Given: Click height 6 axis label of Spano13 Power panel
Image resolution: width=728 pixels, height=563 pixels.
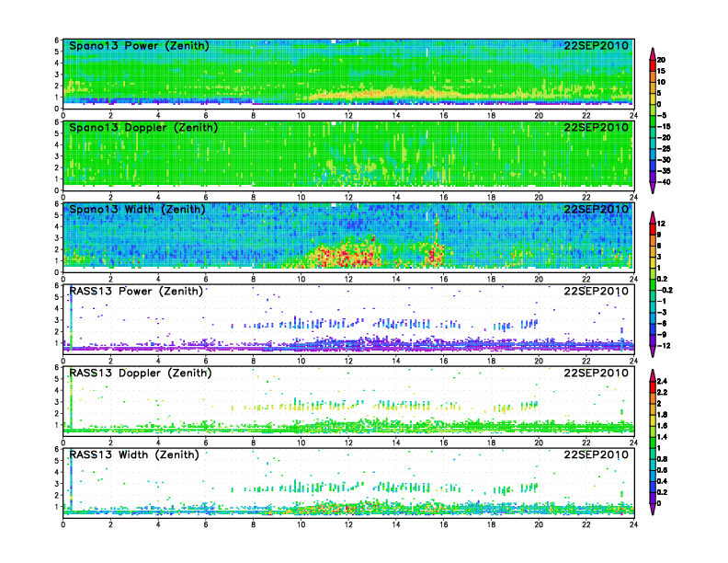Looking at the screenshot, I should [x=57, y=40].
